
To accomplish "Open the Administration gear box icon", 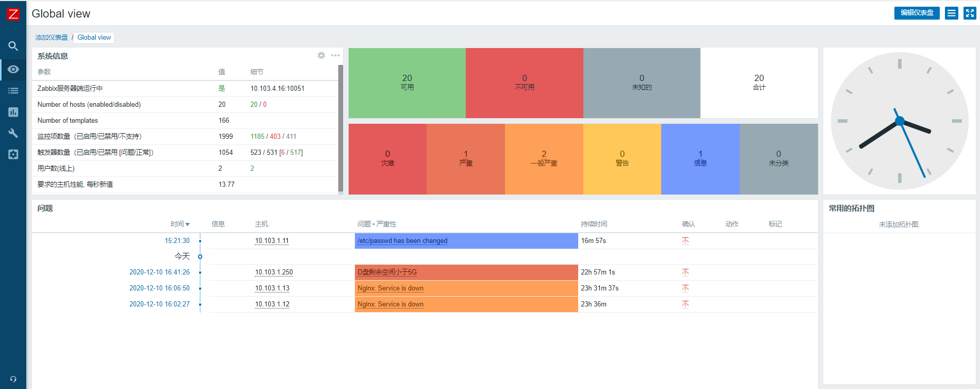I will coord(13,154).
